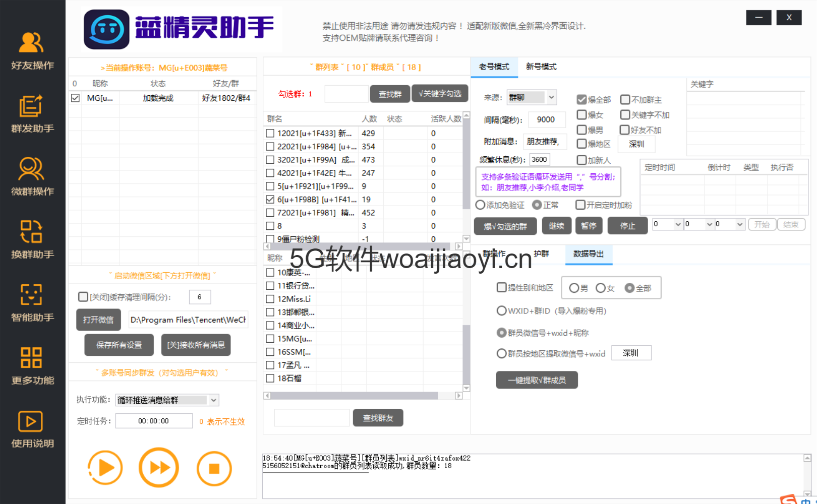Click the 一键提取√群成员 button
The width and height of the screenshot is (817, 504).
pyautogui.click(x=537, y=380)
